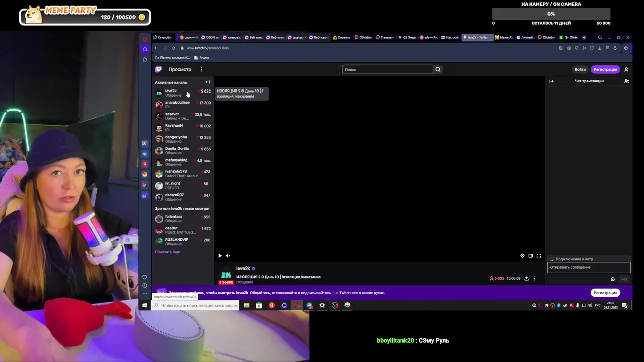Open the user profile icon menu
Image resolution: width=644 pixels, height=362 pixels.
coord(626,69)
